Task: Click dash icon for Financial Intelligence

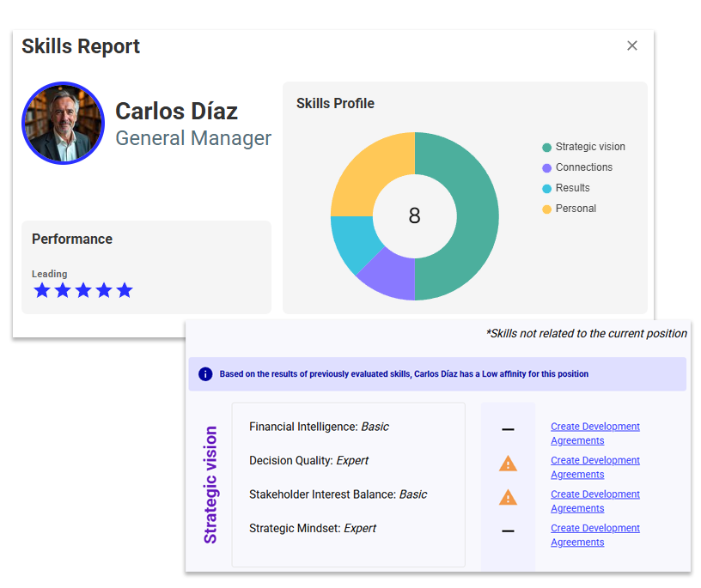Action: [508, 429]
